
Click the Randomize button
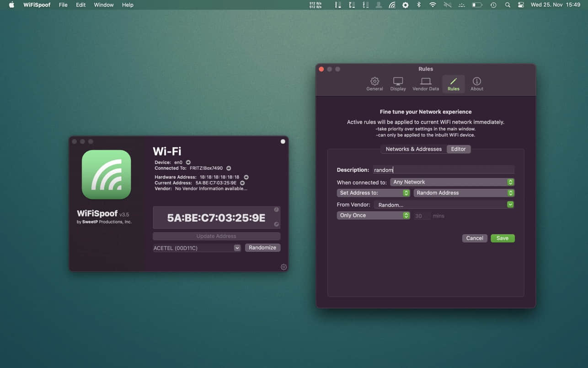tap(262, 247)
